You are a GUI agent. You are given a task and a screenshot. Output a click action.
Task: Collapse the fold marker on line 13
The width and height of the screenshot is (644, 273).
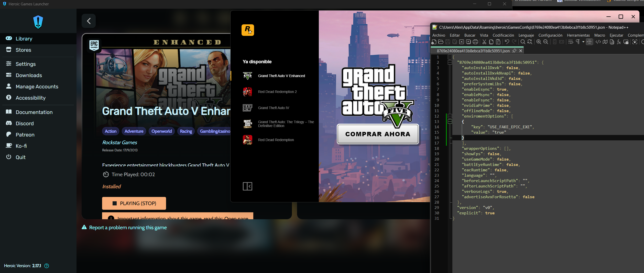point(450,121)
